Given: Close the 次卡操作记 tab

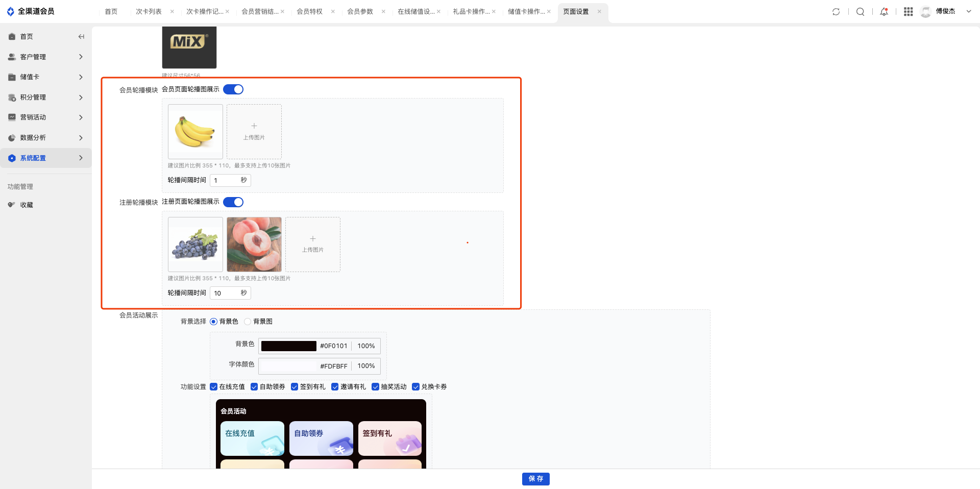Looking at the screenshot, I should [x=227, y=12].
